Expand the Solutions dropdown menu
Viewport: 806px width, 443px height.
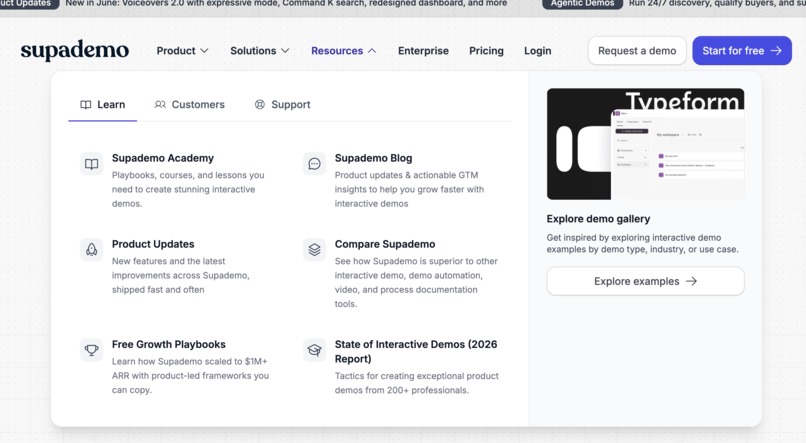point(260,51)
